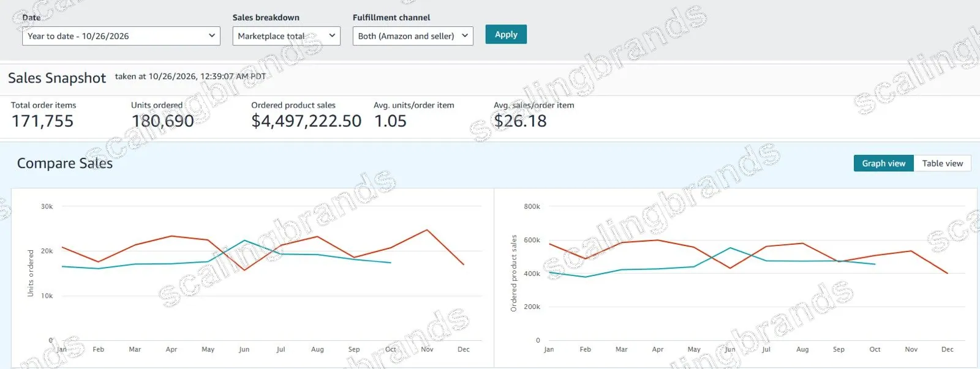Click May label on units chart
Screen dimensions: 980x369
(x=208, y=349)
